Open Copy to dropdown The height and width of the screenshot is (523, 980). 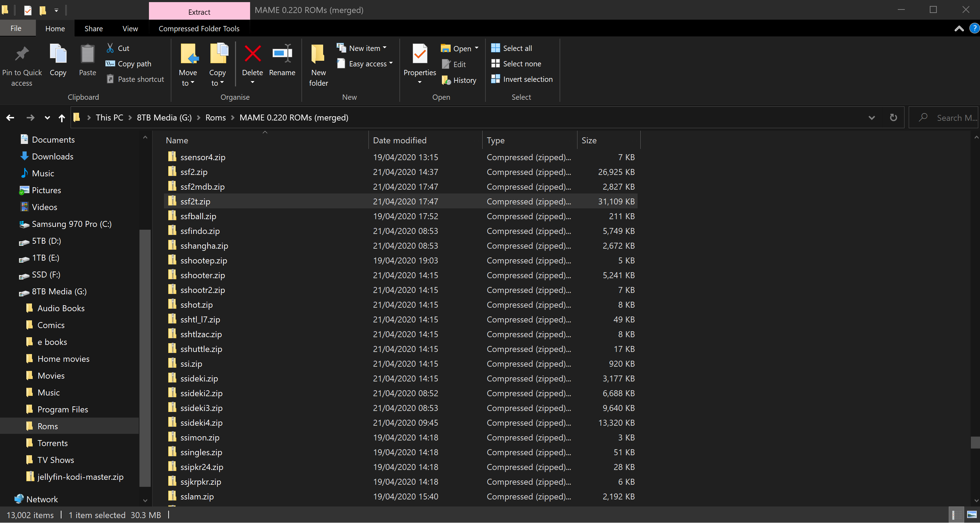[217, 65]
